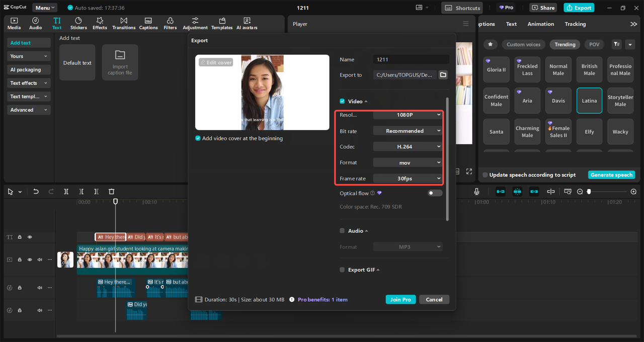The height and width of the screenshot is (342, 644).
Task: Open the Captions panel
Action: tap(148, 23)
